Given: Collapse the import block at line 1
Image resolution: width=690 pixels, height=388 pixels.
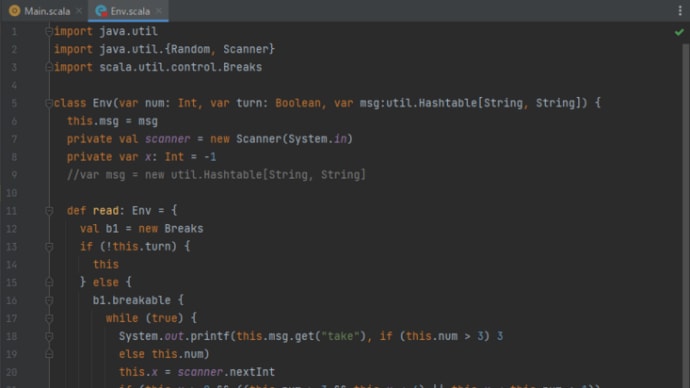Looking at the screenshot, I should click(x=49, y=31).
